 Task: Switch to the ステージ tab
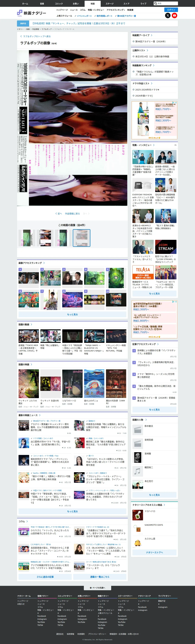(109, 4)
